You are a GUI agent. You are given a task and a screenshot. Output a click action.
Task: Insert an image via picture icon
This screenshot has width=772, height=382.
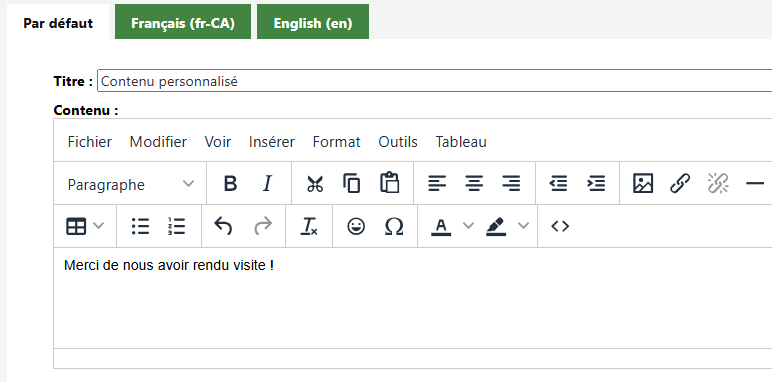(x=643, y=183)
